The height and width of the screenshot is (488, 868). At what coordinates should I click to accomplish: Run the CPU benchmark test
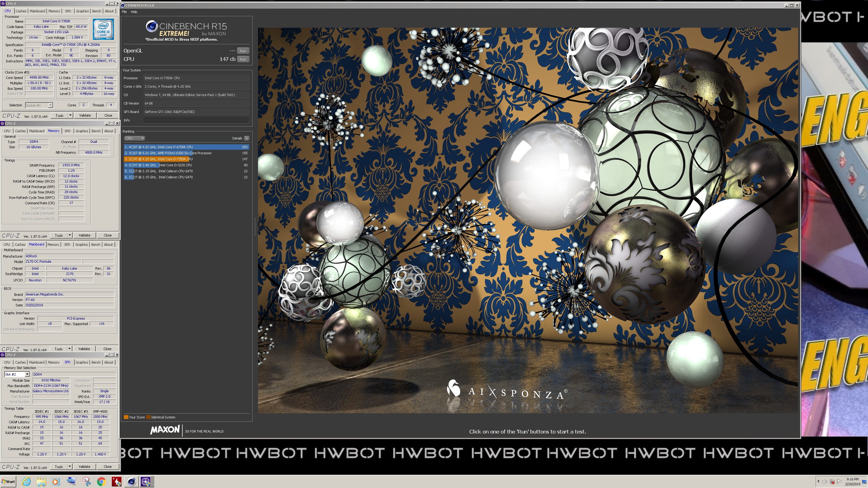243,59
